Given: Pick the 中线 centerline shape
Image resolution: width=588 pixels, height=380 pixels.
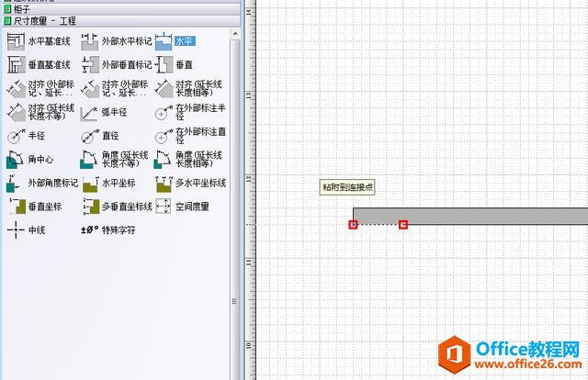Looking at the screenshot, I should (27, 229).
